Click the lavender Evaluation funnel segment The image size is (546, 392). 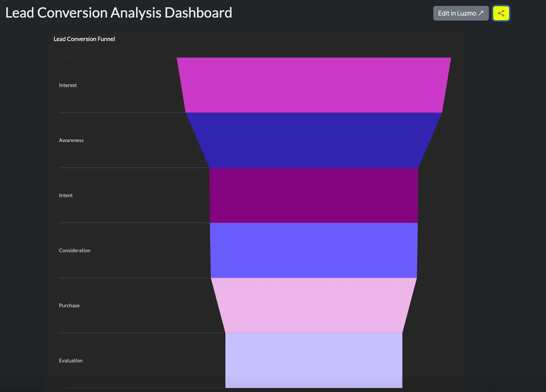(314, 360)
